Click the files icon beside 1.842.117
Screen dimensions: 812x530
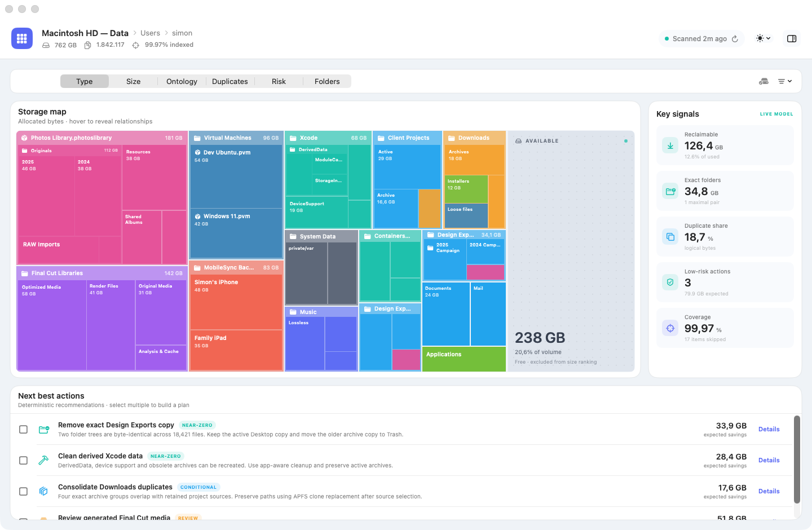(88, 45)
